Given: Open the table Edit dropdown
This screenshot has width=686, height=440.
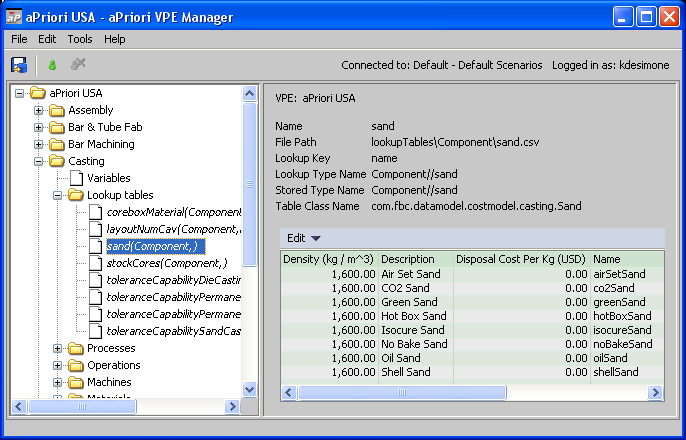Looking at the screenshot, I should coord(303,238).
